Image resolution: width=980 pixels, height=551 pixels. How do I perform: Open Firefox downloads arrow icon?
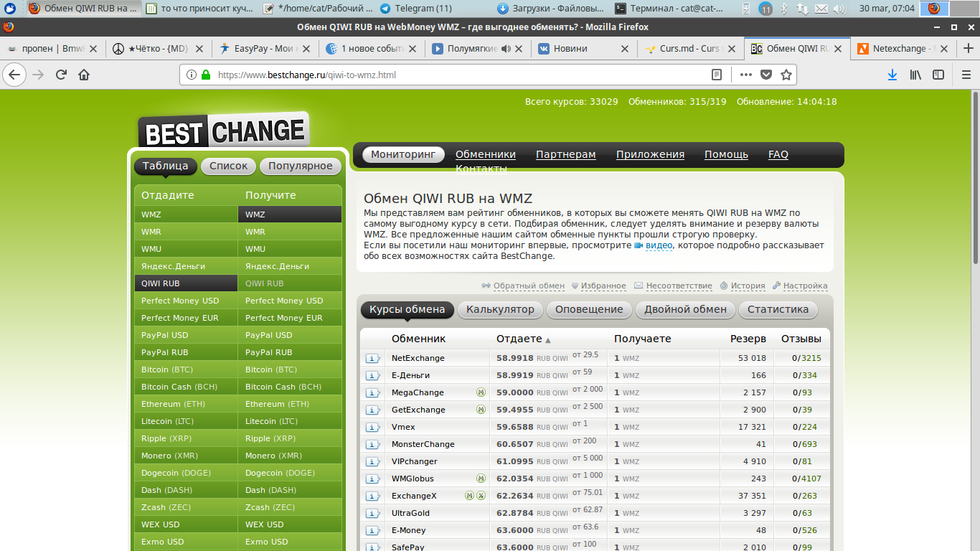point(892,75)
